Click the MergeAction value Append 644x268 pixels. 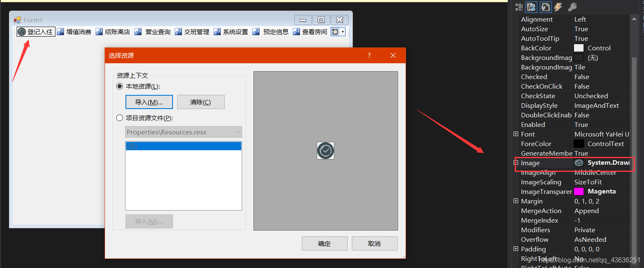coord(586,211)
